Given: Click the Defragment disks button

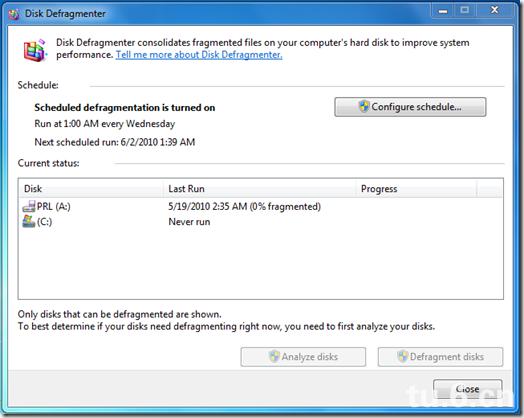Looking at the screenshot, I should pos(440,357).
